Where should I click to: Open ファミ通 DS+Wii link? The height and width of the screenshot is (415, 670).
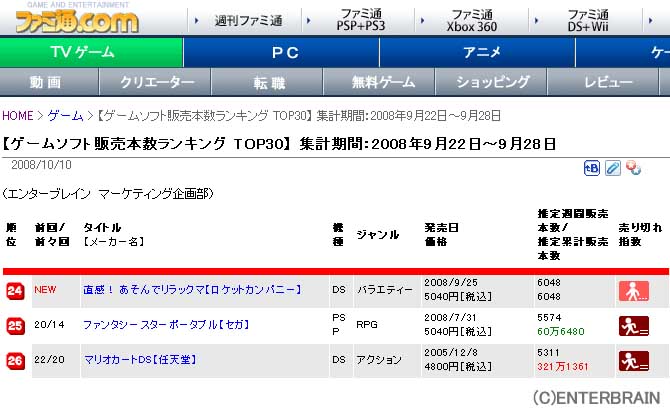pyautogui.click(x=588, y=20)
